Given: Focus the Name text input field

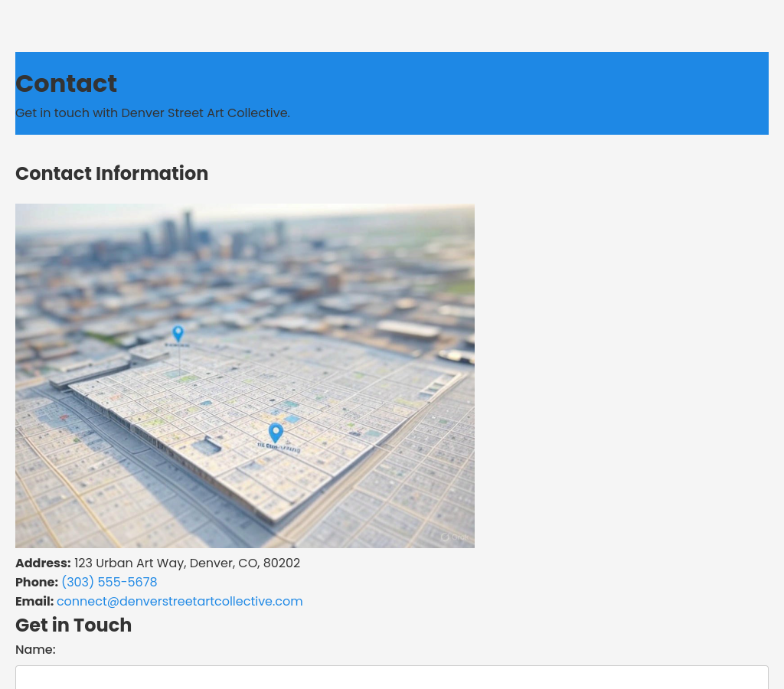Looking at the screenshot, I should pyautogui.click(x=391, y=678).
